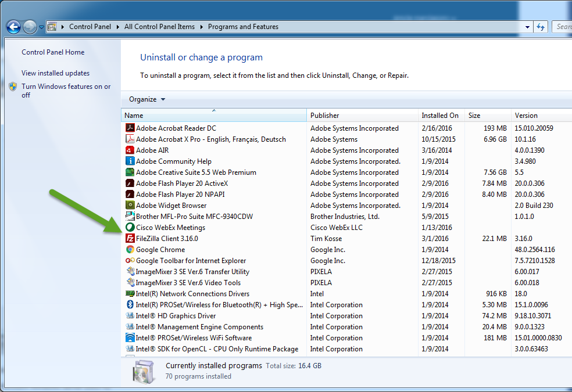Open Turn Windows features on or off
Screen dimensions: 572x392
point(66,91)
